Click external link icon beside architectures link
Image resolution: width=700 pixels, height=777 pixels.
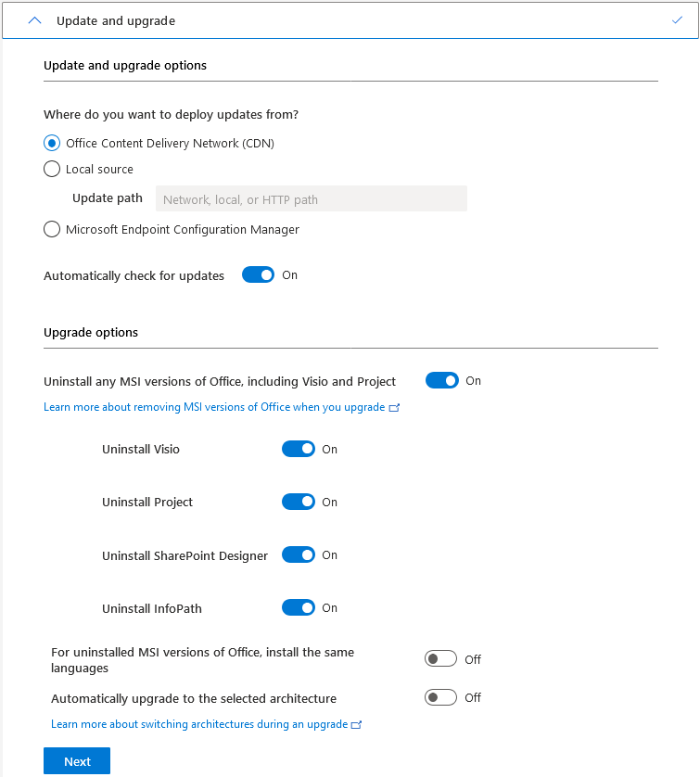point(357,724)
